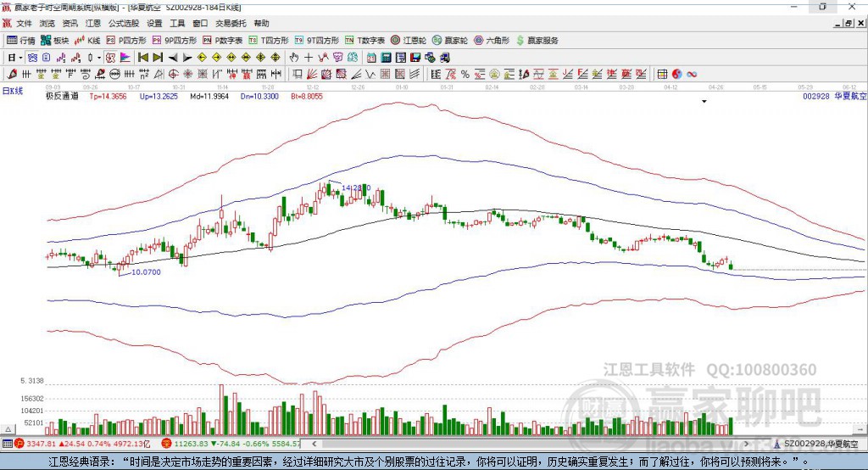
Task: Switch to the K线 chart view
Action: pyautogui.click(x=87, y=41)
